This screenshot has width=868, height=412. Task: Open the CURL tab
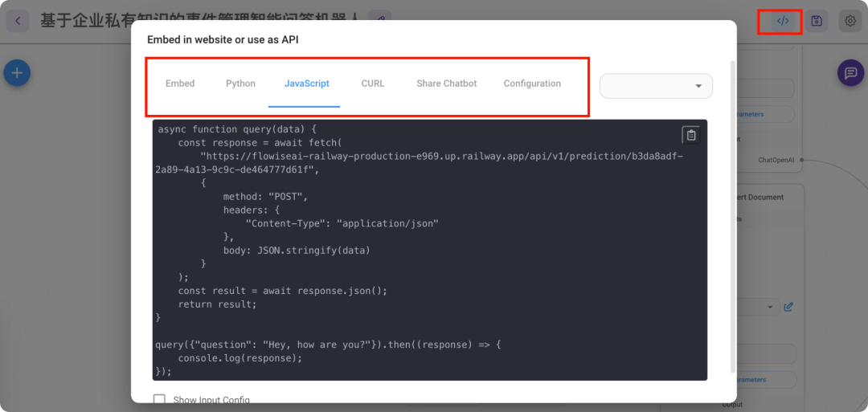[x=373, y=84]
